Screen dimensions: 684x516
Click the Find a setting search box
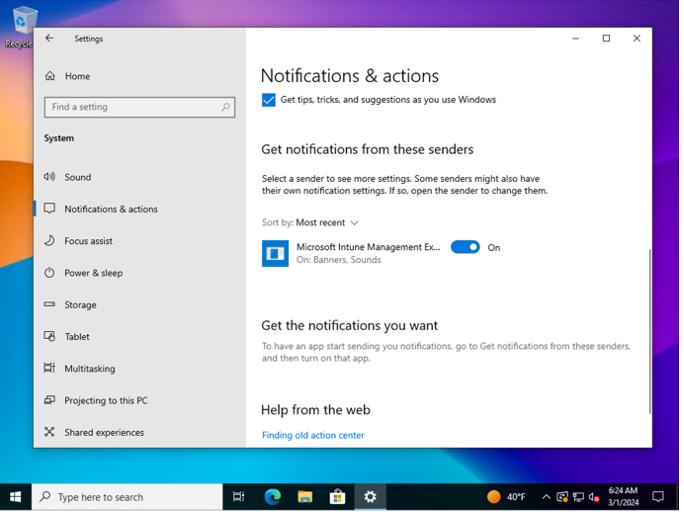139,107
